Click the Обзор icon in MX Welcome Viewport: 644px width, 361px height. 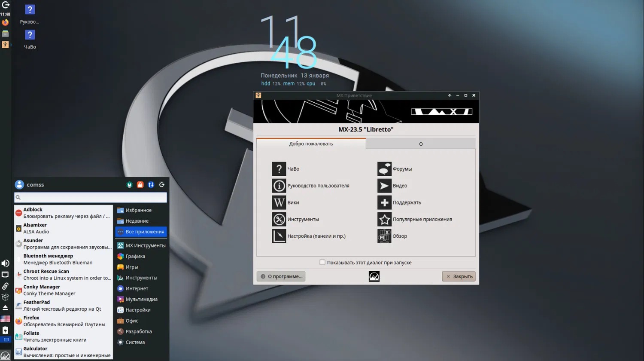[384, 236]
